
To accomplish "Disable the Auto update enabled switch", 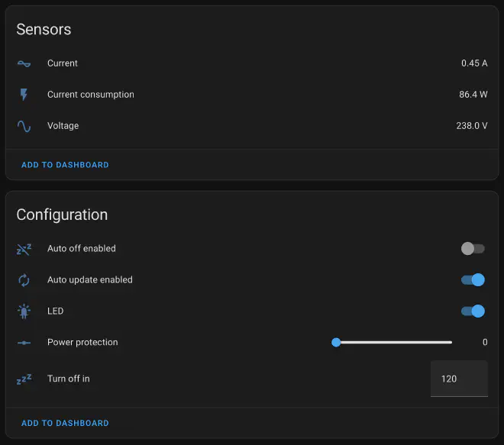I will (x=473, y=280).
